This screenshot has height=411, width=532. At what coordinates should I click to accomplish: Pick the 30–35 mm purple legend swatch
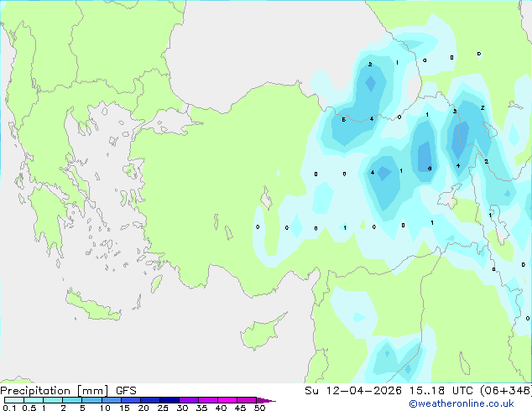tap(189, 400)
